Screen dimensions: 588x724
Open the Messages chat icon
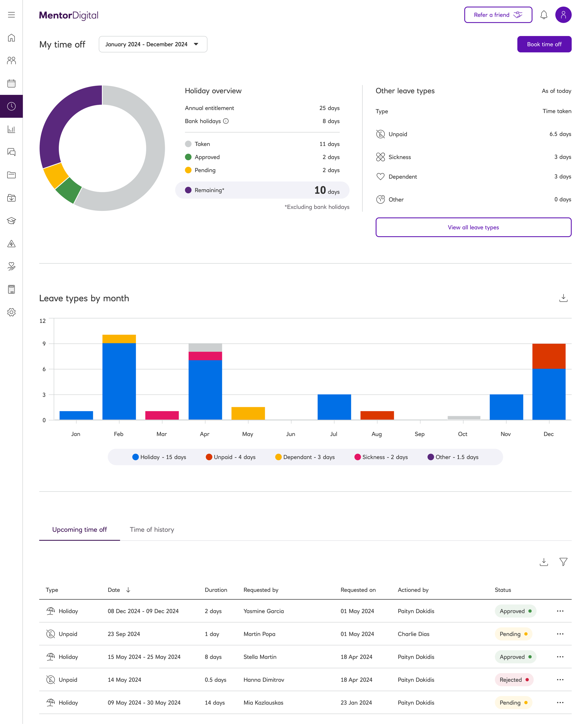click(12, 152)
